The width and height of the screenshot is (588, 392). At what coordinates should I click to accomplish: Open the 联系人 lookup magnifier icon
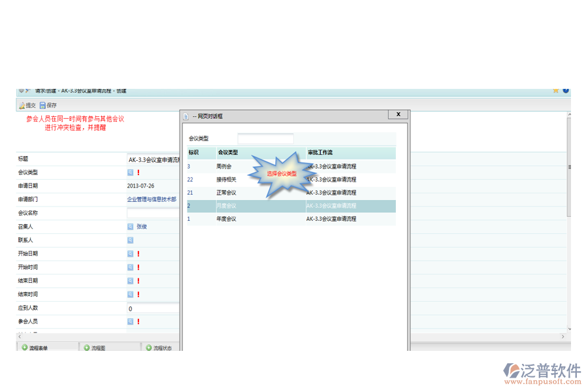pyautogui.click(x=130, y=240)
